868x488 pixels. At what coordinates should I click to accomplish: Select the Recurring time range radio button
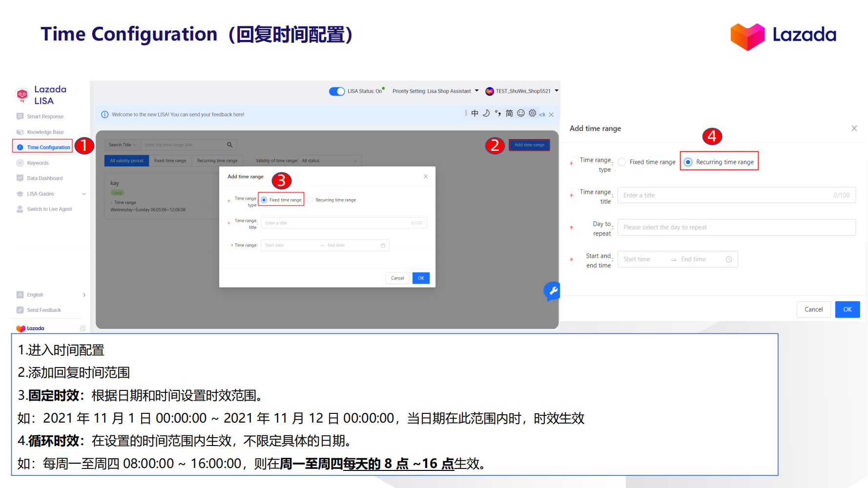688,162
